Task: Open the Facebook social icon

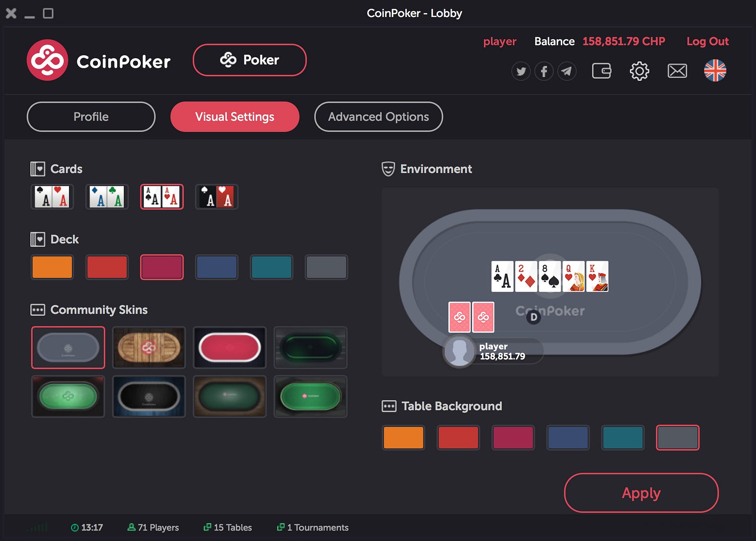Action: pyautogui.click(x=544, y=71)
